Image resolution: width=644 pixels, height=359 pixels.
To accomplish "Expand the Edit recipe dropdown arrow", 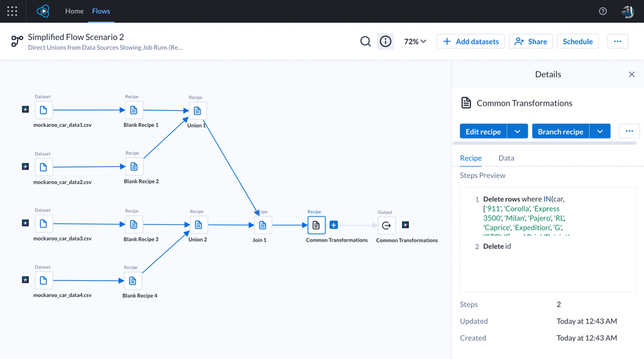I will (518, 131).
